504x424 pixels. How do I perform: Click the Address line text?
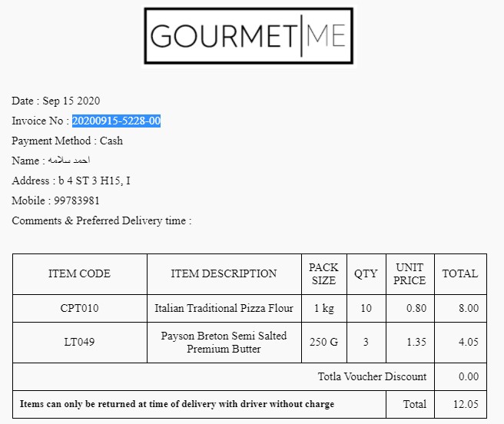71,181
